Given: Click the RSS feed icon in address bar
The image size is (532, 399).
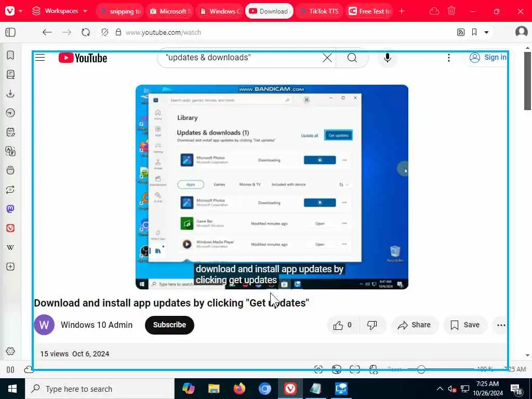Looking at the screenshot, I should (460, 32).
